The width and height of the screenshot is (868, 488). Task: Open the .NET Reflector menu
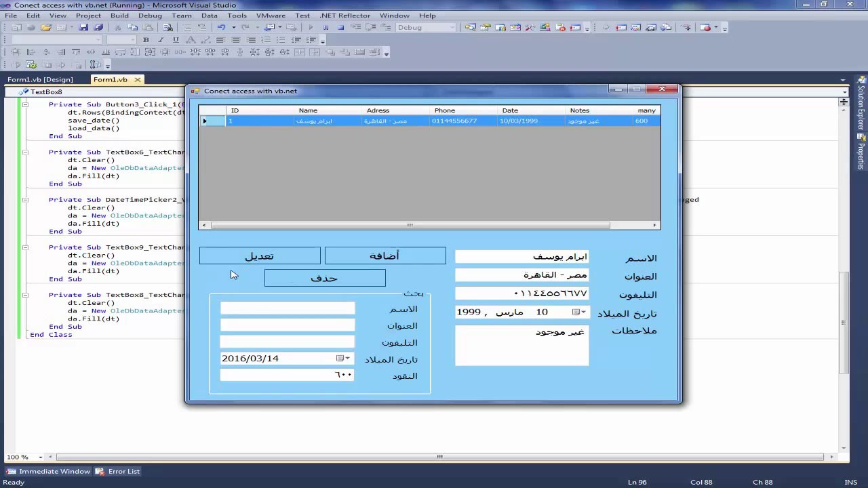coord(345,16)
